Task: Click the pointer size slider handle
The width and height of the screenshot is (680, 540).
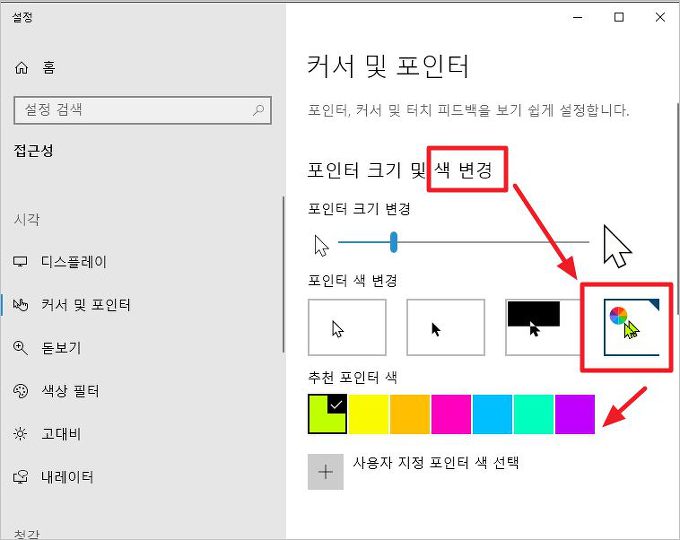Action: pyautogui.click(x=394, y=242)
